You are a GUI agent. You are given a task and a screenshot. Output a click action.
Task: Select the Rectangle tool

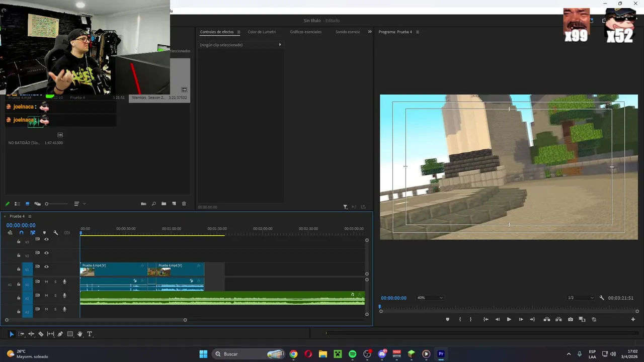[70, 334]
